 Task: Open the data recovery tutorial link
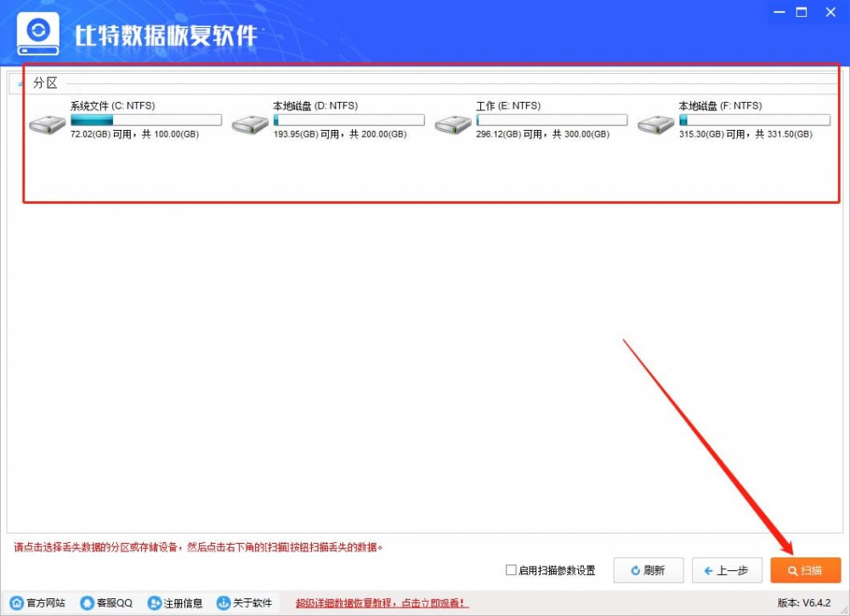click(x=381, y=603)
